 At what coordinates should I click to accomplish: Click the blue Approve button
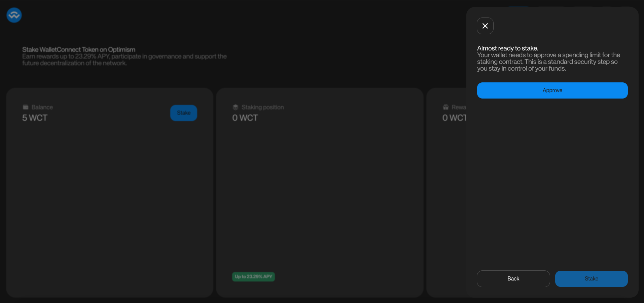[x=552, y=90]
